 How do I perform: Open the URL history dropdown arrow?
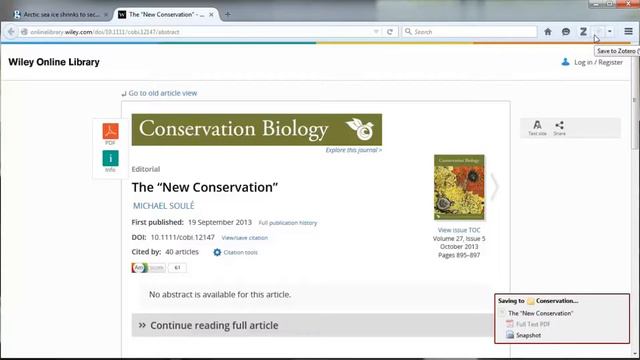pos(376,32)
